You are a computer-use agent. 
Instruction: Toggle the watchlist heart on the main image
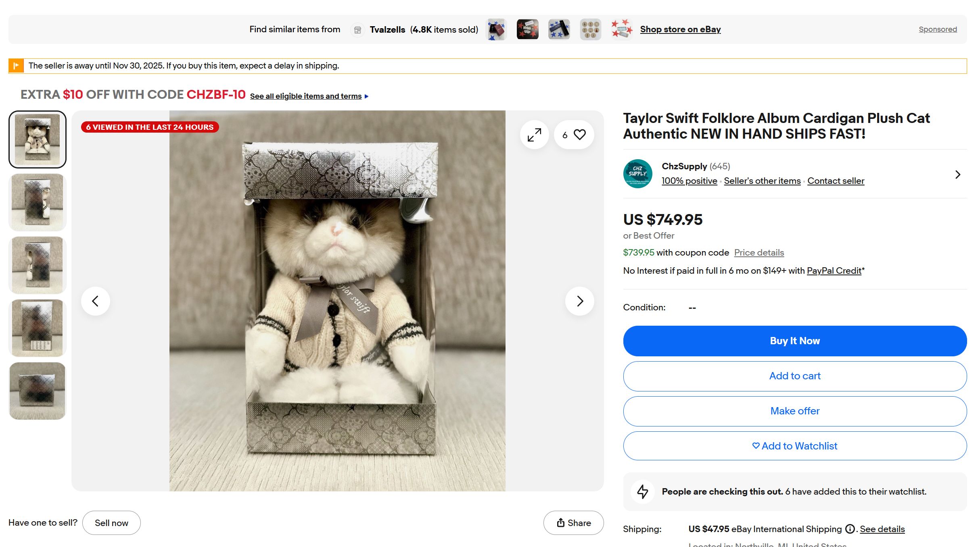(x=579, y=135)
